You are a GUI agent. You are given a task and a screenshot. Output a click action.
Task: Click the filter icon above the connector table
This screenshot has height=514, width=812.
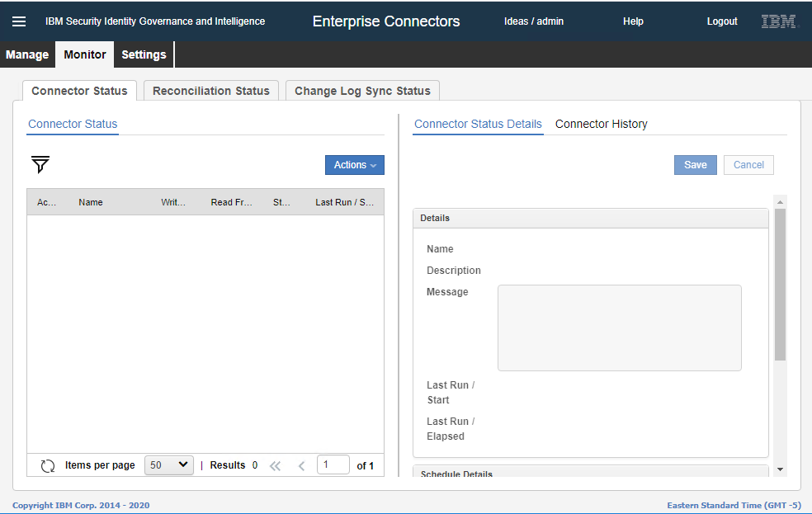[x=40, y=165]
